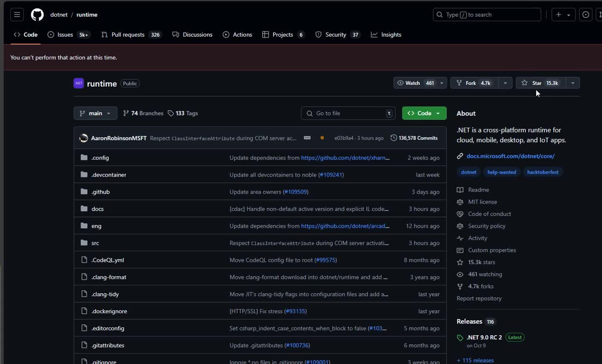
Task: Open the docs folder
Action: (98, 209)
